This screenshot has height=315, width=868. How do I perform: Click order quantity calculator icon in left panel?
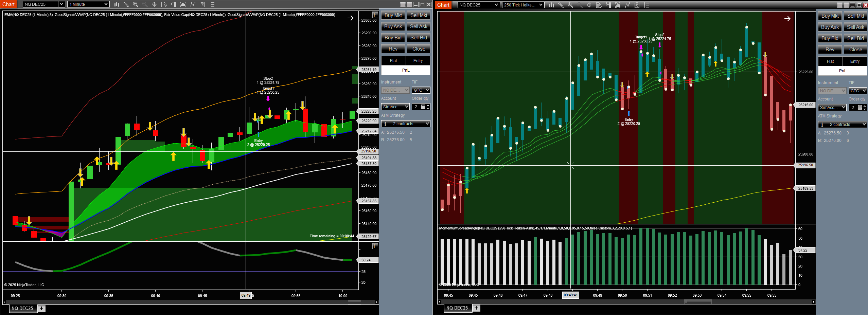point(423,107)
